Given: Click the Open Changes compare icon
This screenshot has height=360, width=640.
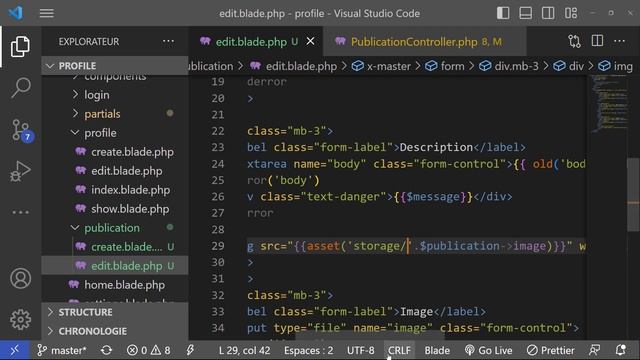Looking at the screenshot, I should pyautogui.click(x=574, y=41).
